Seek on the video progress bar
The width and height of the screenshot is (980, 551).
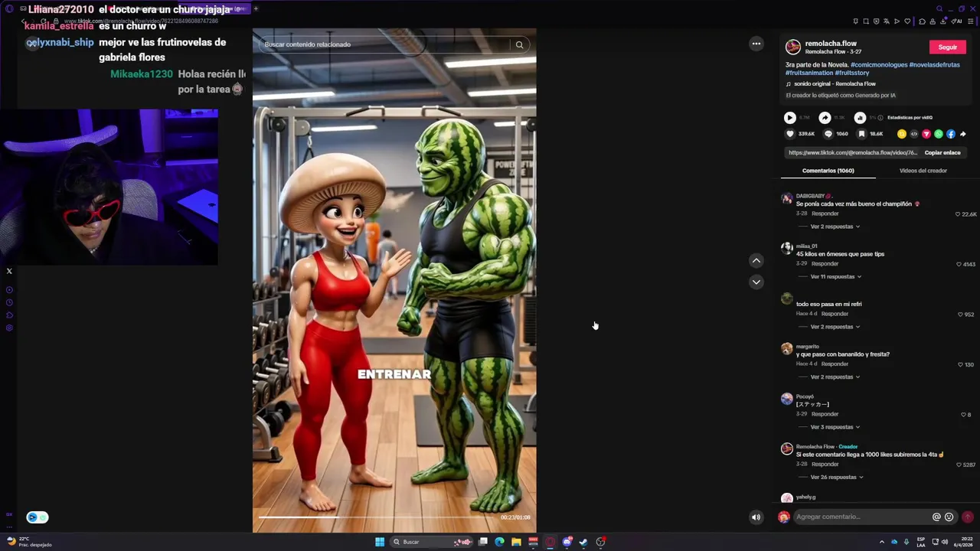click(x=377, y=517)
